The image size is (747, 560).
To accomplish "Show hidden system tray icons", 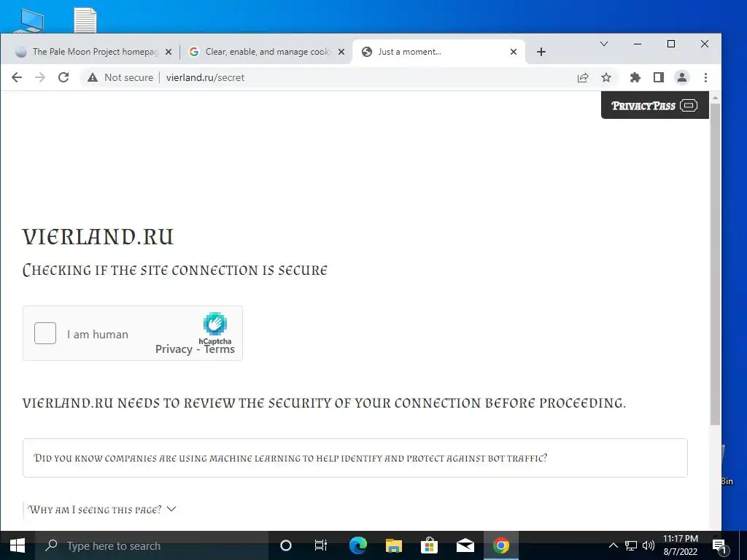I will pos(614,545).
